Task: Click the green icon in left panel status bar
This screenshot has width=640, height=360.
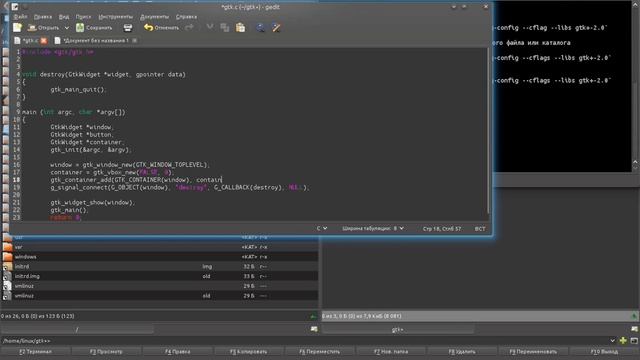Action: tap(313, 316)
